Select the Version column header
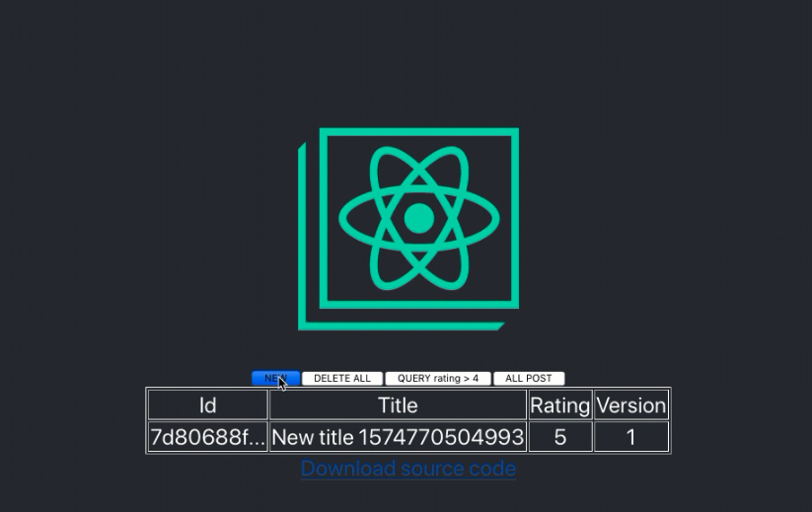The width and height of the screenshot is (812, 512). 631,404
